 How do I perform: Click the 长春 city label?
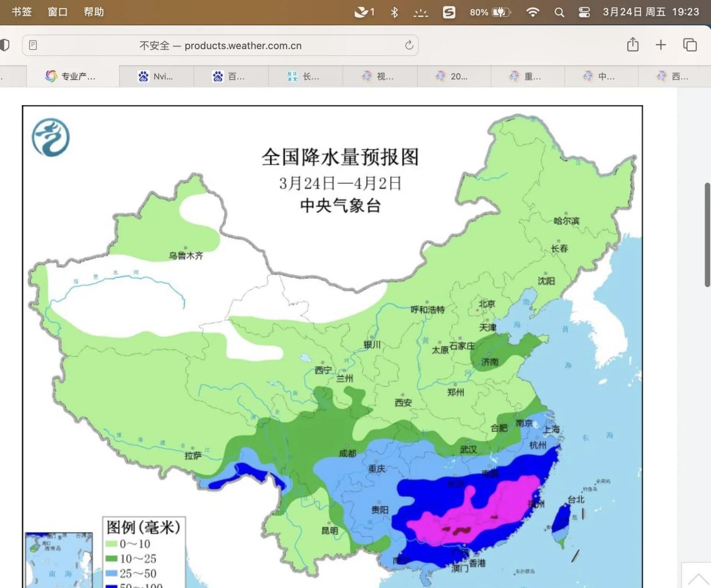pyautogui.click(x=559, y=249)
